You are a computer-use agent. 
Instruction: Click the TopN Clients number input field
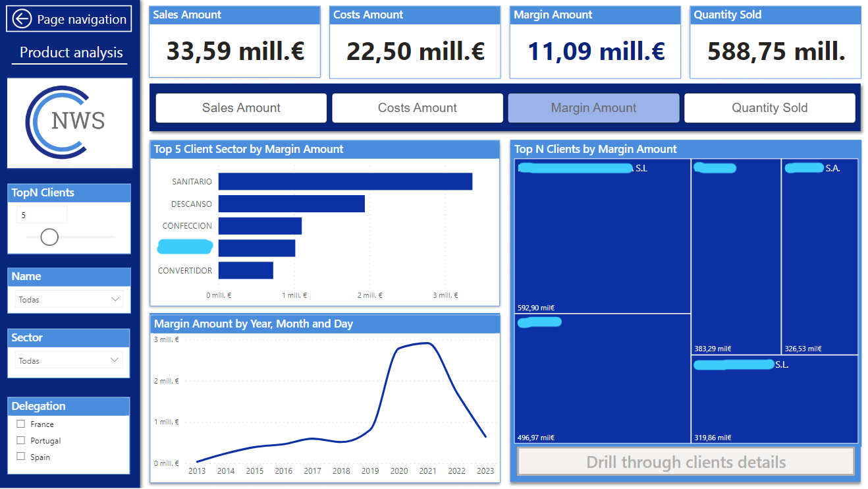[x=41, y=215]
